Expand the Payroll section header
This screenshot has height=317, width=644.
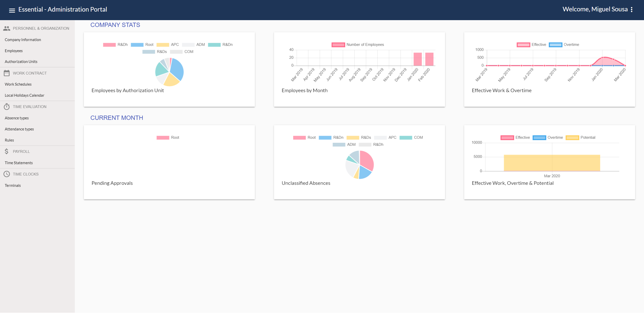21,151
